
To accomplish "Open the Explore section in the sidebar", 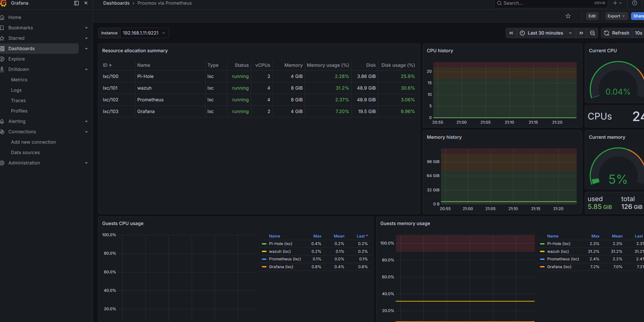I will [x=17, y=59].
